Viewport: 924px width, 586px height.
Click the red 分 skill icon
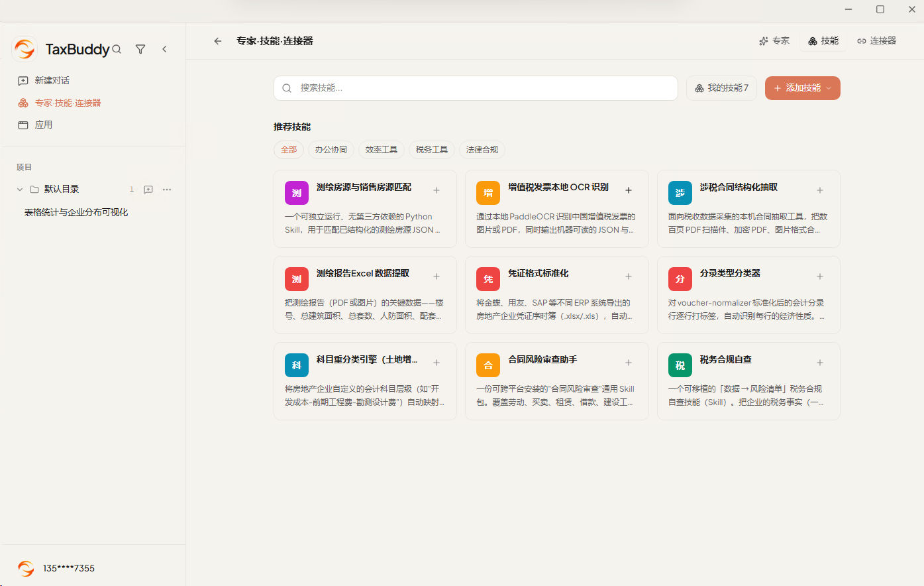tap(680, 279)
